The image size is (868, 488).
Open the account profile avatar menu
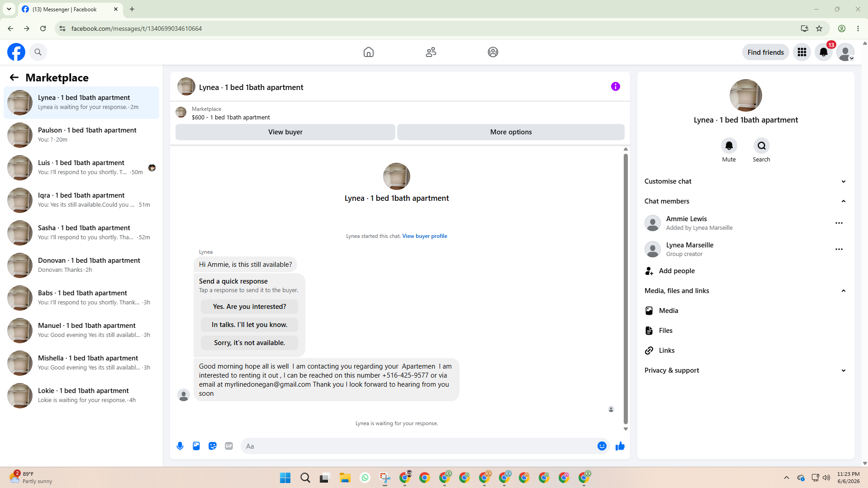point(845,52)
